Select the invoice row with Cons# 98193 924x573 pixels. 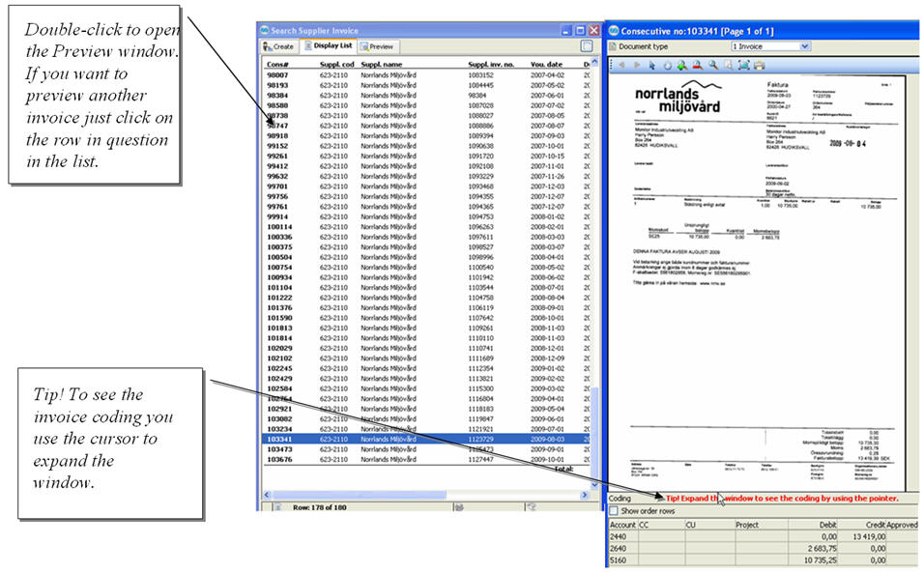[426, 85]
